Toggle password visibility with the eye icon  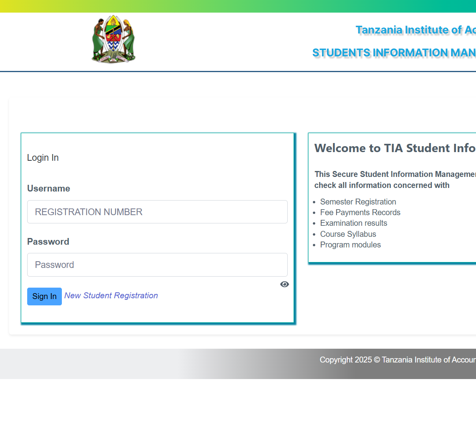284,284
